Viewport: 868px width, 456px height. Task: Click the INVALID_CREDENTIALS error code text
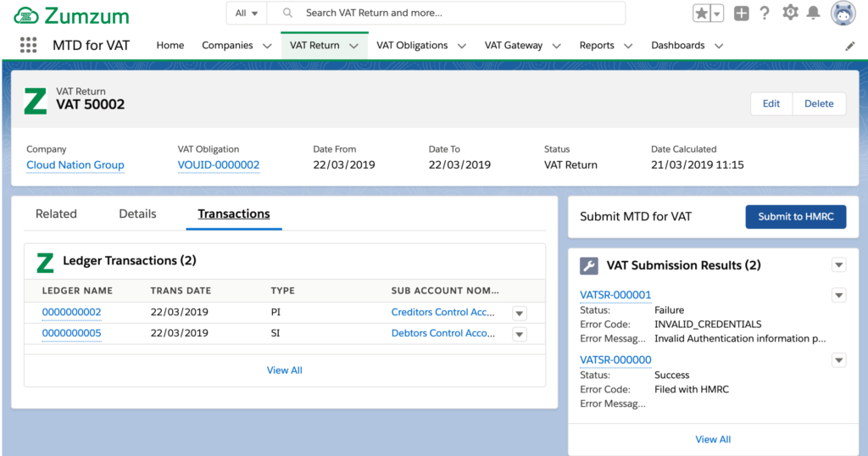point(708,325)
